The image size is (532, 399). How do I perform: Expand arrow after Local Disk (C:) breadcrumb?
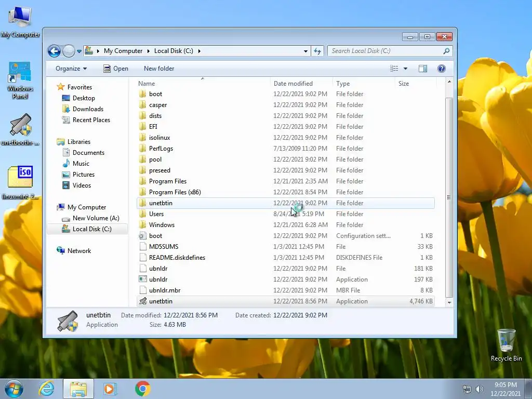pyautogui.click(x=199, y=51)
